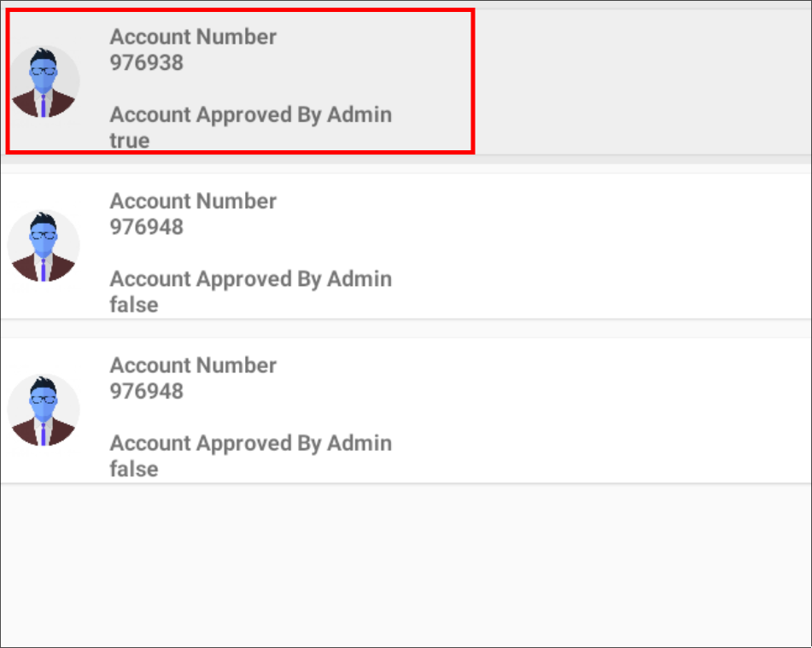Select number 976948 in the middle row
This screenshot has height=648, width=812.
146,226
